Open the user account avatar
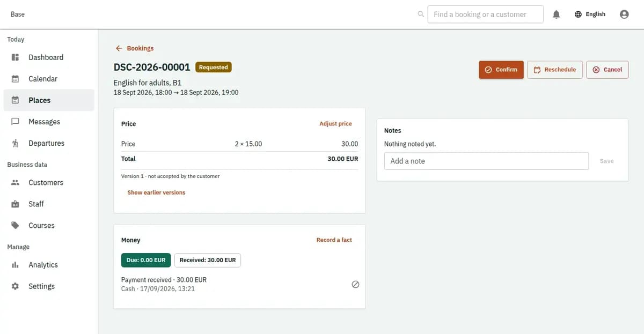Image resolution: width=644 pixels, height=334 pixels. (x=624, y=14)
